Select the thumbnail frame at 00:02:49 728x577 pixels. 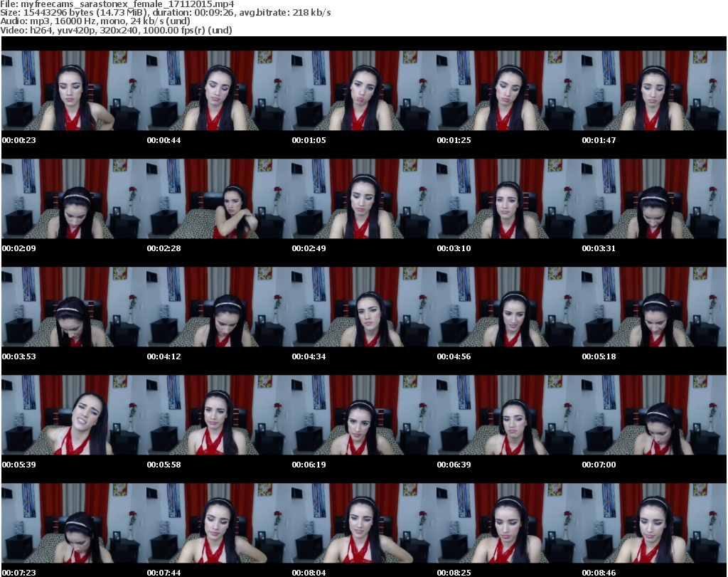pos(364,198)
